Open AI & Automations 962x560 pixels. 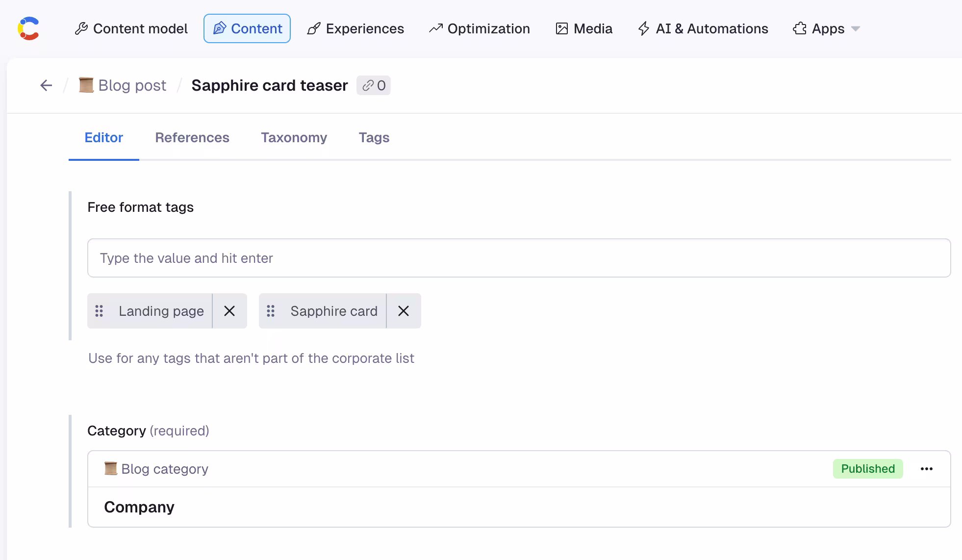(703, 28)
